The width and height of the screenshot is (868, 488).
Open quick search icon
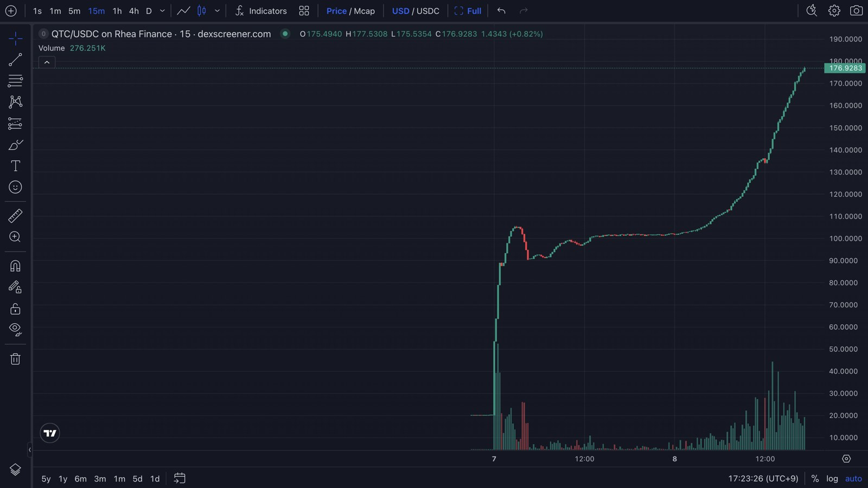click(x=812, y=11)
